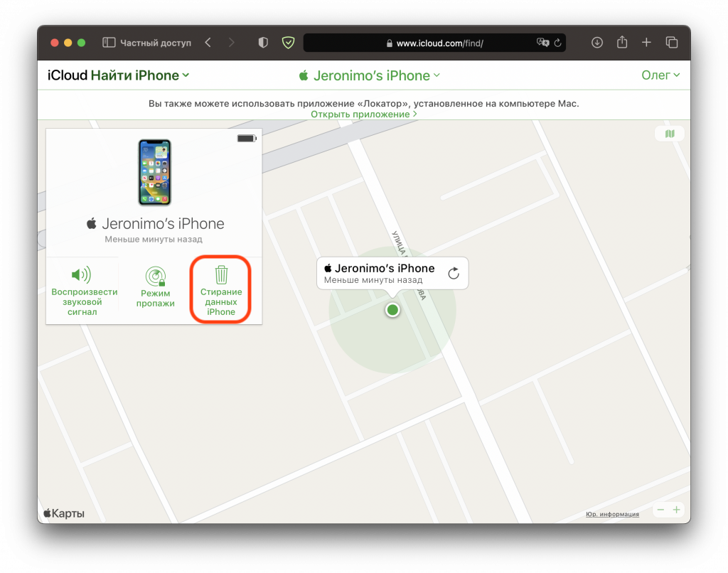Select the iPhone device image
Screen dimensions: 728x573
point(154,172)
